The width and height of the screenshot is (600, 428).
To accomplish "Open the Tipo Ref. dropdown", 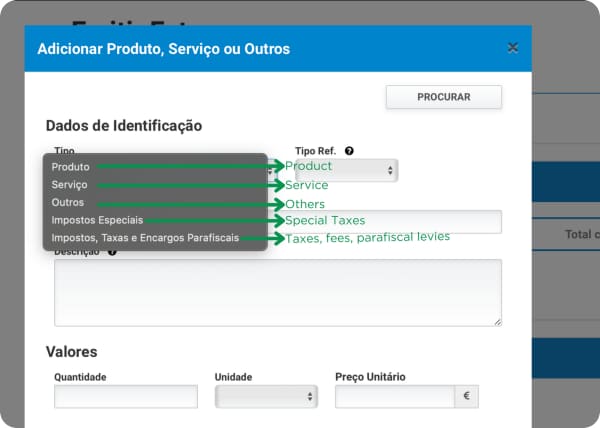I will pos(347,170).
